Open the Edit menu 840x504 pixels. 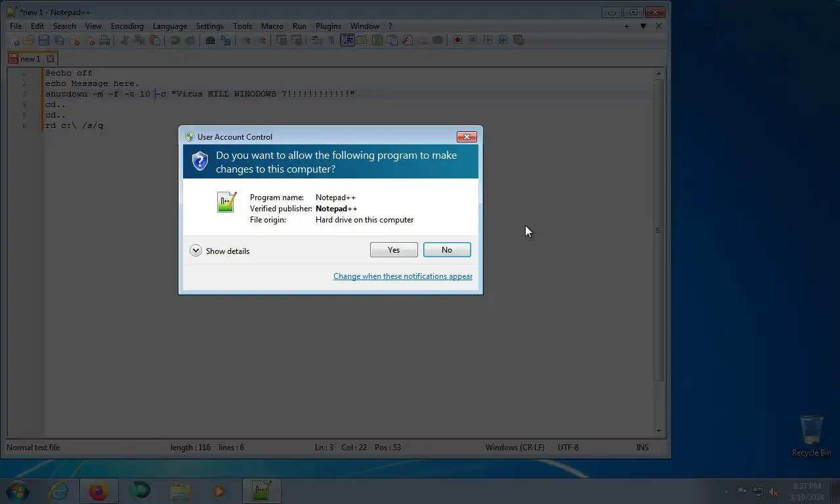click(37, 26)
